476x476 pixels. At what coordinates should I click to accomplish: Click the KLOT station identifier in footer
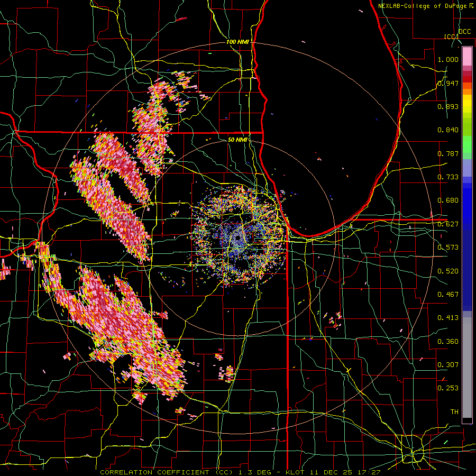[x=296, y=472]
